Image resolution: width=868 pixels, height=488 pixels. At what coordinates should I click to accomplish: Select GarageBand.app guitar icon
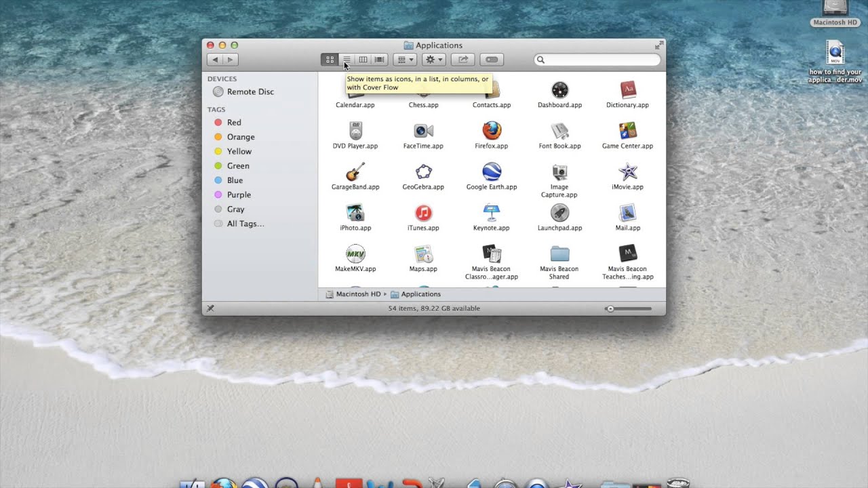(x=355, y=171)
